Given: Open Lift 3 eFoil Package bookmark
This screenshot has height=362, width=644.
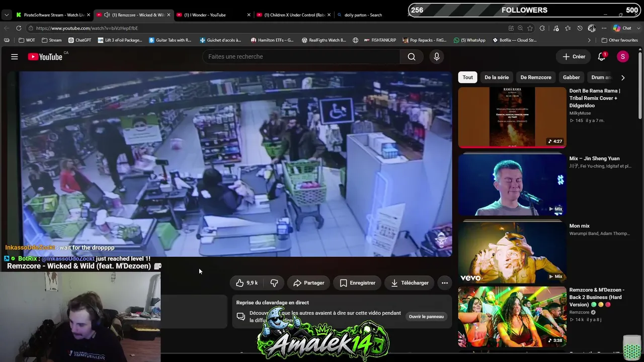Looking at the screenshot, I should tap(120, 40).
